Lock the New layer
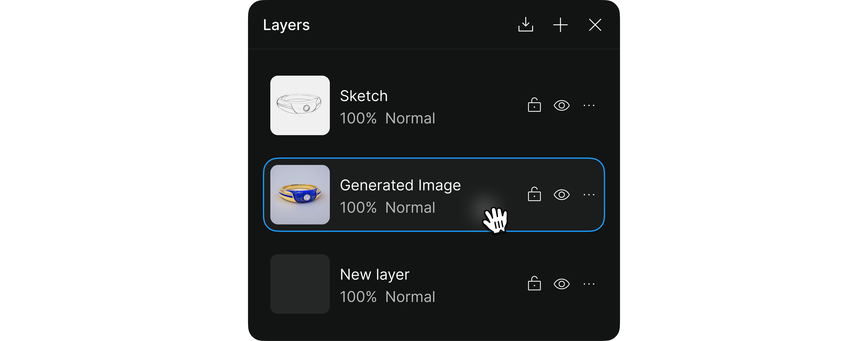Screen dimensions: 868x341 [x=534, y=284]
